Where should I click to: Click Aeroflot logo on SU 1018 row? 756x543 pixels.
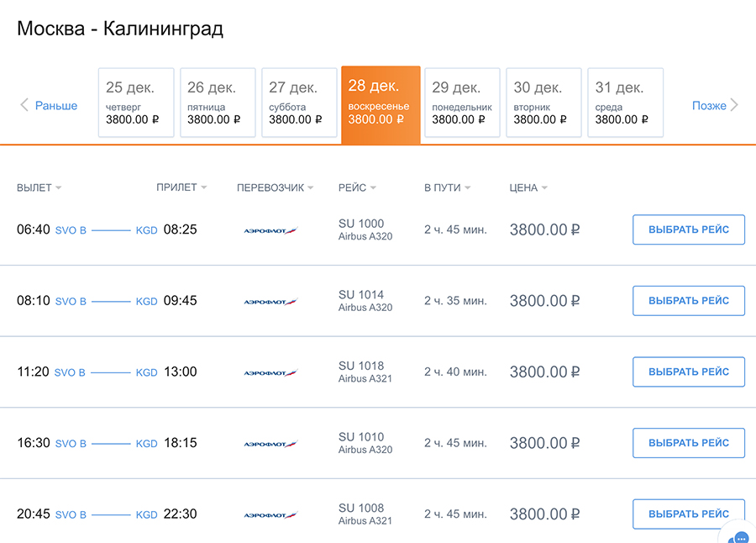click(x=270, y=372)
